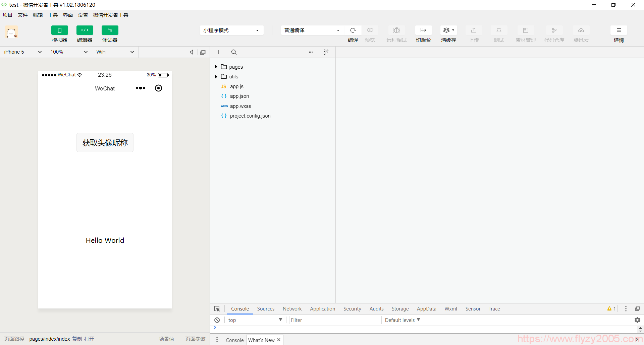This screenshot has height=345, width=644.
Task: Click the switch-to-background (切后台) icon
Action: tap(423, 30)
